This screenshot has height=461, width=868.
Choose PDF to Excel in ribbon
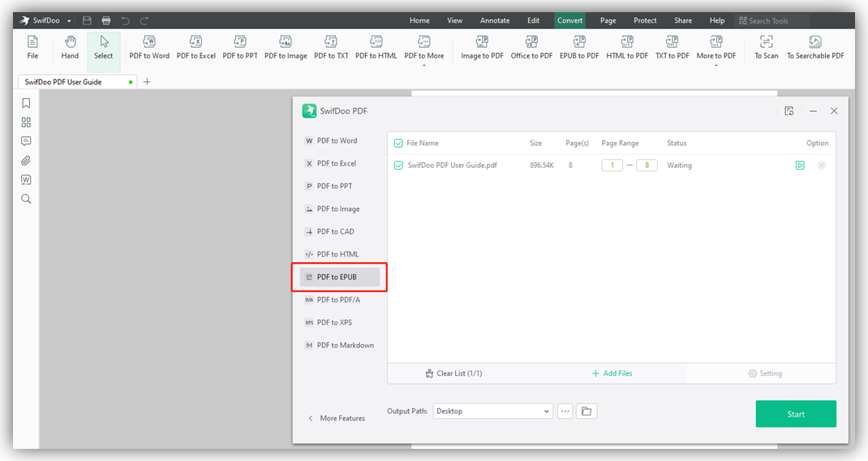coord(196,48)
